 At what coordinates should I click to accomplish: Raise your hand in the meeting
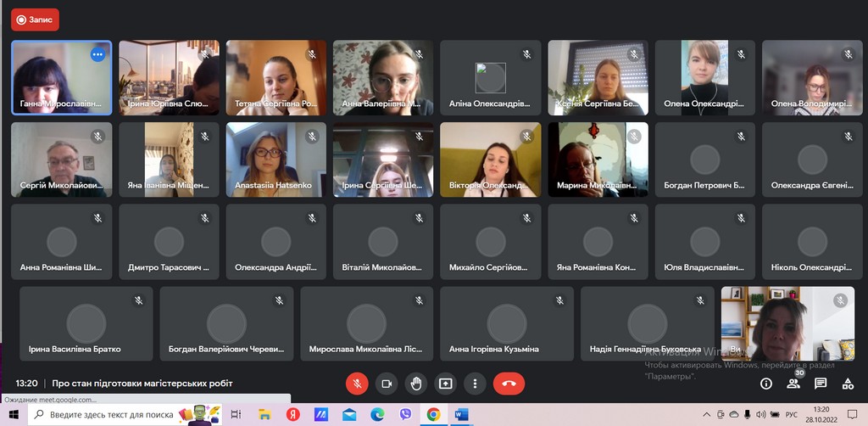416,384
